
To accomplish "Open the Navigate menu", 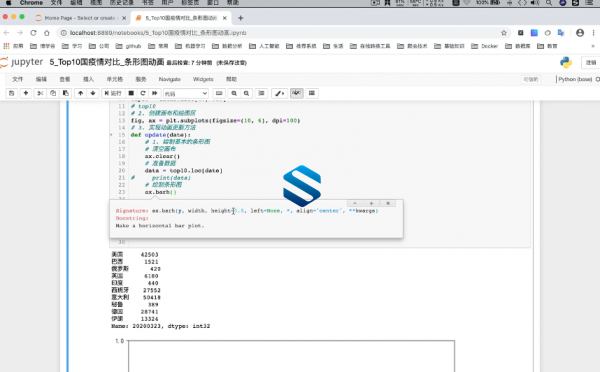I will [170, 79].
